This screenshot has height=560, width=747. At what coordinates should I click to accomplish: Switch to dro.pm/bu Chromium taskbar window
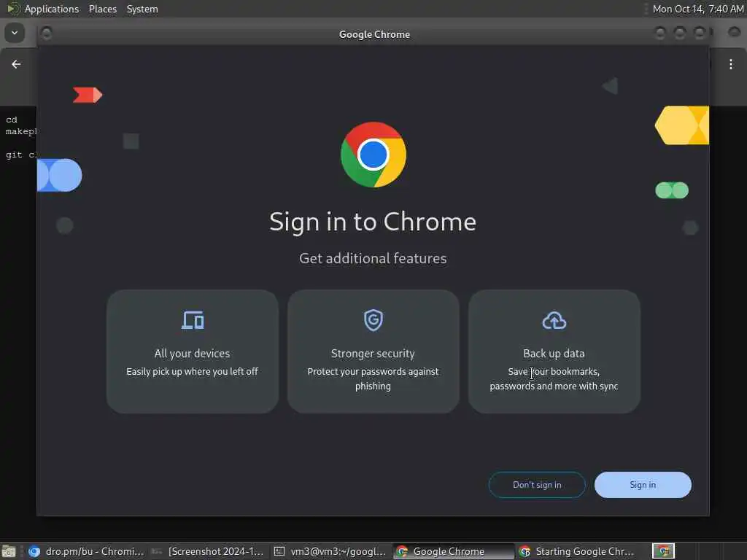click(86, 551)
